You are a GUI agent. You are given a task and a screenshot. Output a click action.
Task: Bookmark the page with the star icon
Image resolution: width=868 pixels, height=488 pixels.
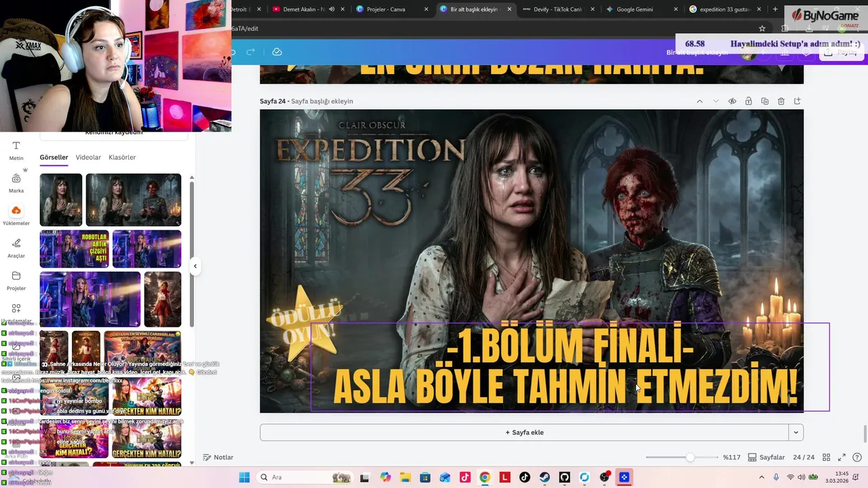pyautogui.click(x=762, y=28)
